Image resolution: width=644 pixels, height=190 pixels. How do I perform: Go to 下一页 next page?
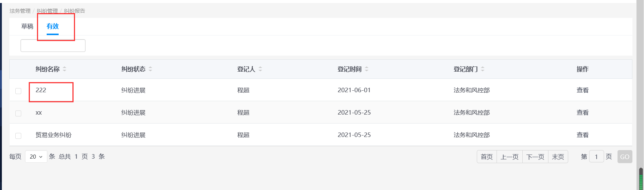(535, 157)
